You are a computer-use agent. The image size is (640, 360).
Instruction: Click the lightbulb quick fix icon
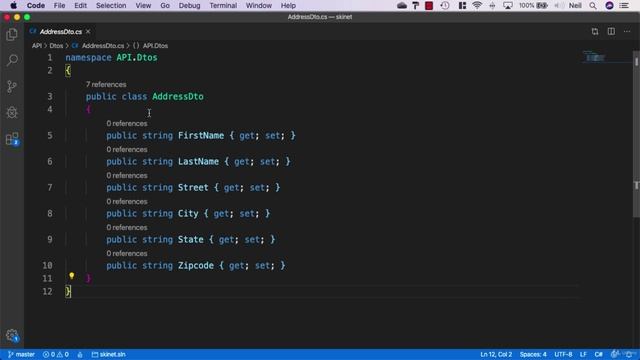(x=71, y=276)
